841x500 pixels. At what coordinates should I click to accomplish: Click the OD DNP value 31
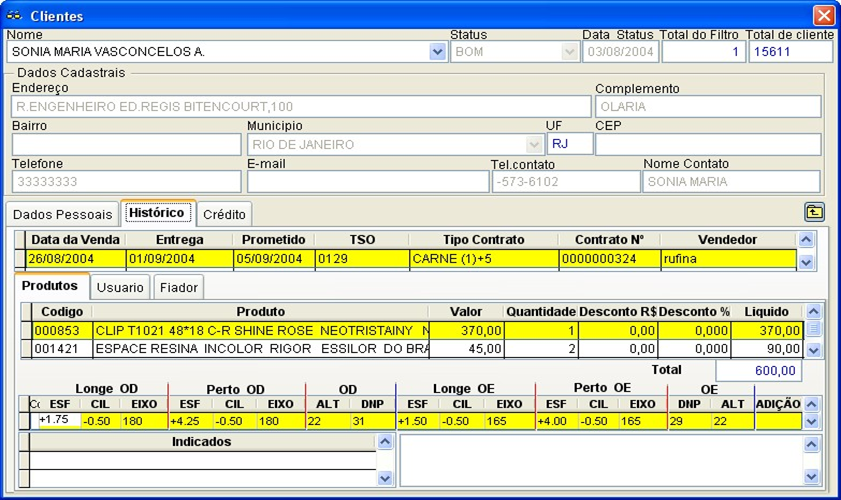tap(373, 421)
